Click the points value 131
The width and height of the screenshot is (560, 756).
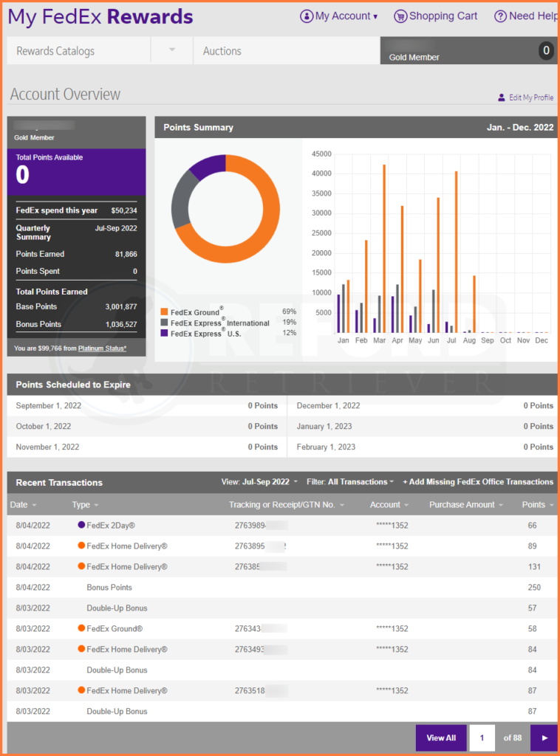[x=534, y=566]
